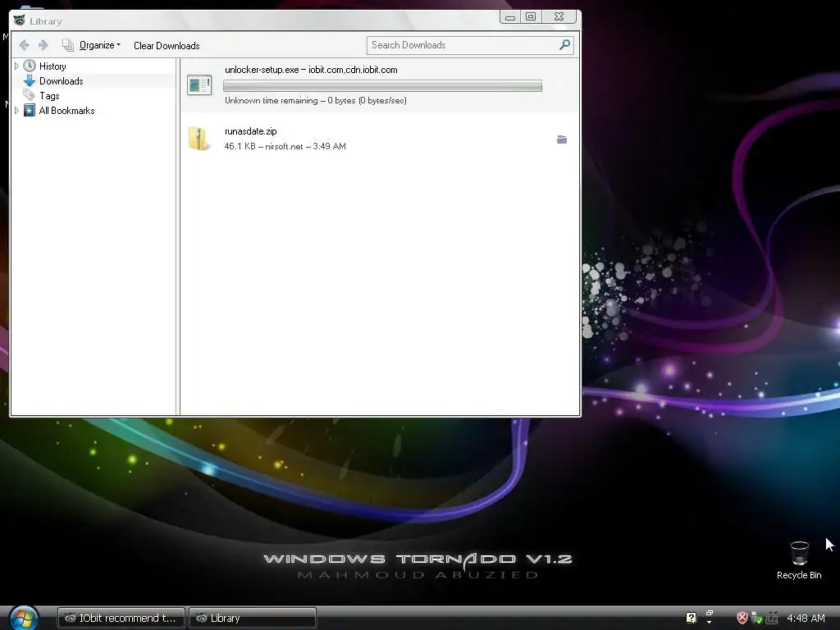Image resolution: width=840 pixels, height=630 pixels.
Task: Select History in the sidebar
Action: [52, 66]
